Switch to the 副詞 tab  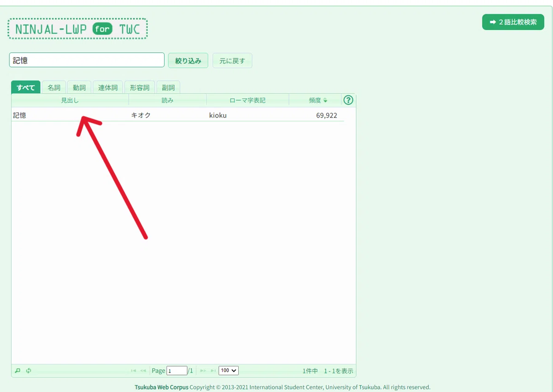(x=168, y=87)
